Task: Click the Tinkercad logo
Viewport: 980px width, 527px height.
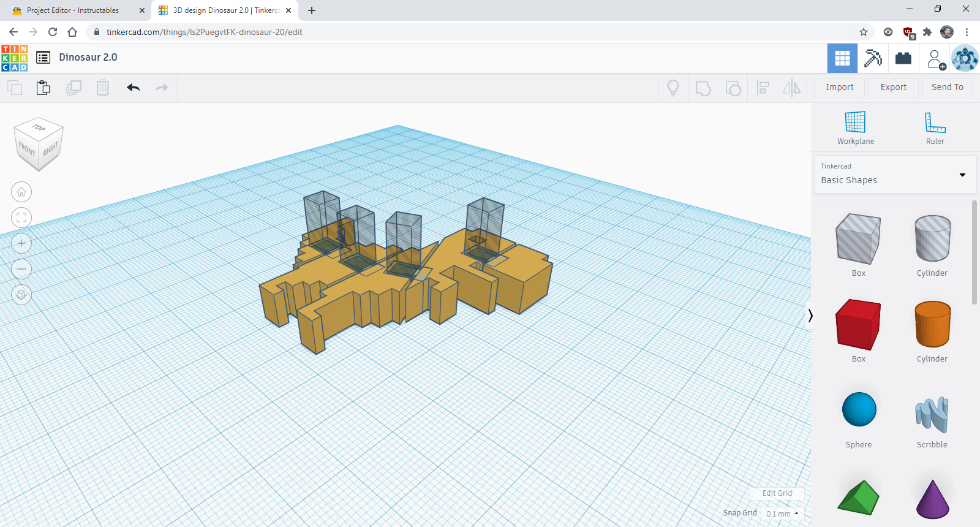Action: (15, 58)
